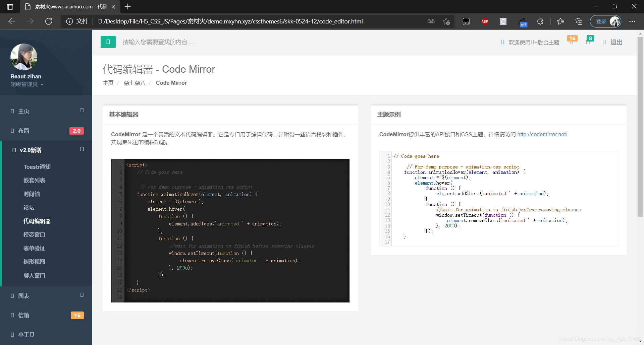Open the 聊天窗口 submenu item
This screenshot has height=345, width=644.
[x=34, y=275]
